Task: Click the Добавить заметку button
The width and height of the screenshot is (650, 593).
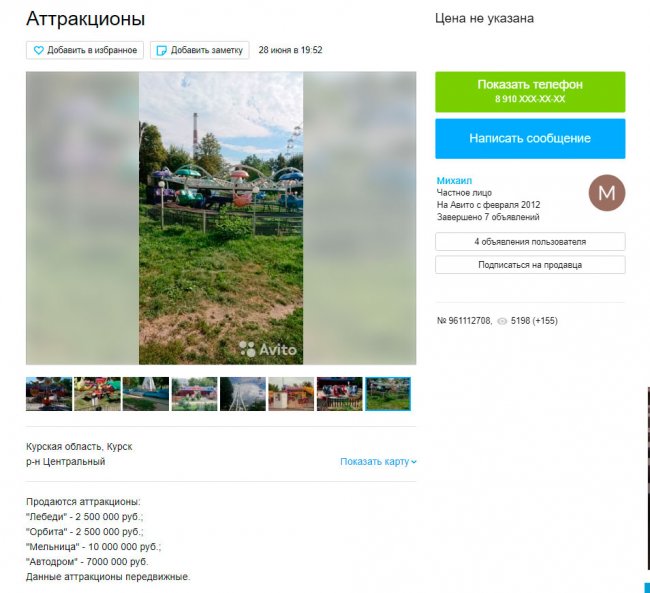Action: pos(199,50)
